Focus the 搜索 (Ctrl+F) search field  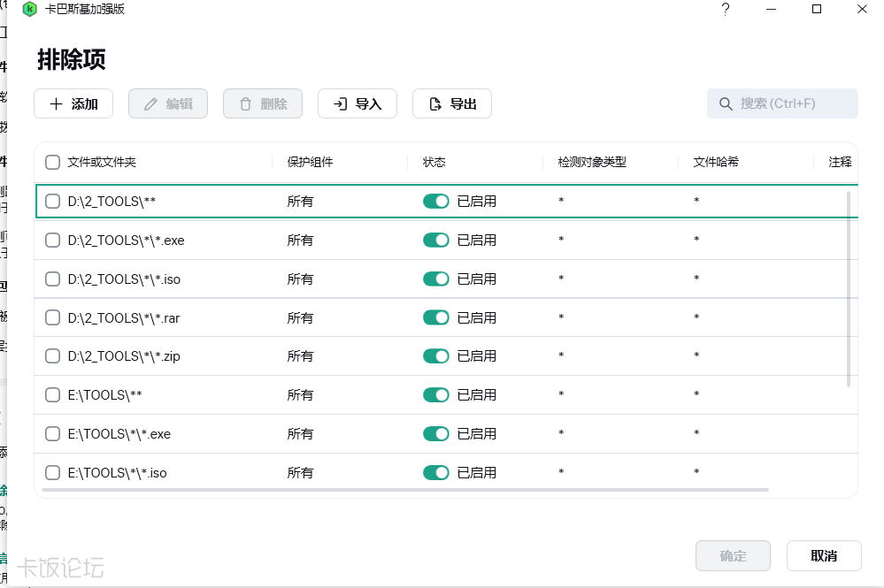(x=782, y=103)
